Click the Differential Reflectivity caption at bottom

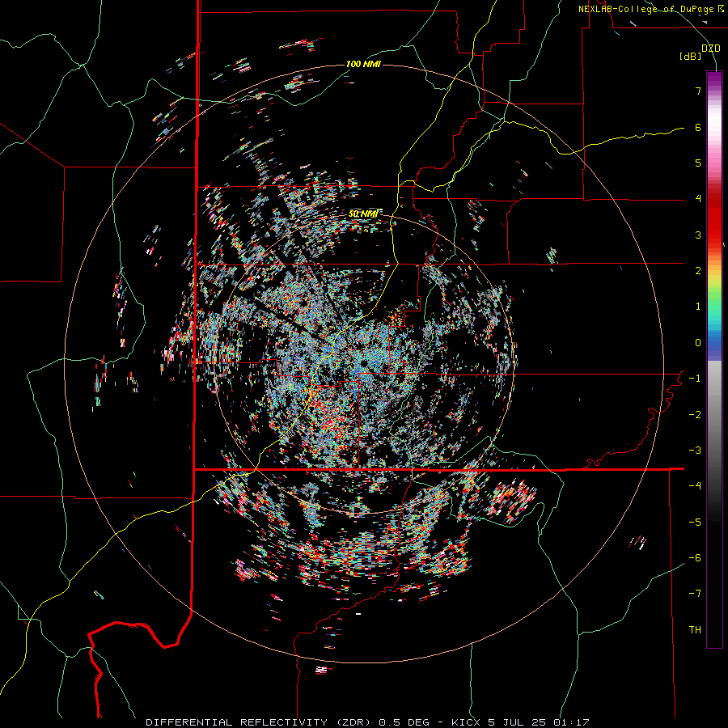(x=367, y=722)
